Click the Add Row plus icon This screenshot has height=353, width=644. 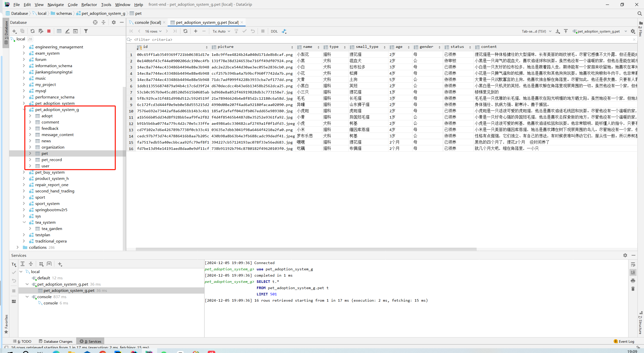coord(196,31)
